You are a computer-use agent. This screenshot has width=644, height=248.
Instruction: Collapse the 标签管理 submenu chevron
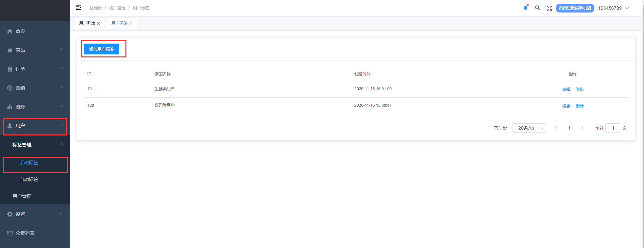click(x=61, y=144)
